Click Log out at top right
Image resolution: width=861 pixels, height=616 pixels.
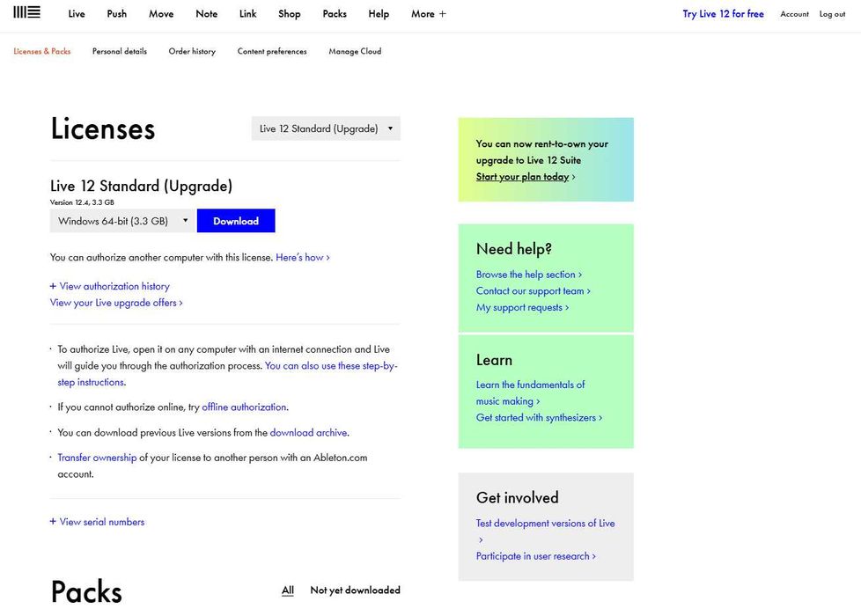[x=833, y=14]
